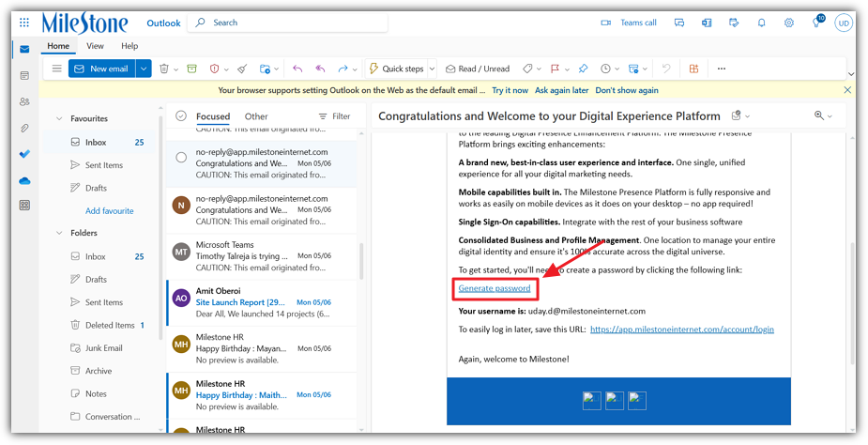The width and height of the screenshot is (868, 445).
Task: Open the Help tab
Action: point(129,46)
